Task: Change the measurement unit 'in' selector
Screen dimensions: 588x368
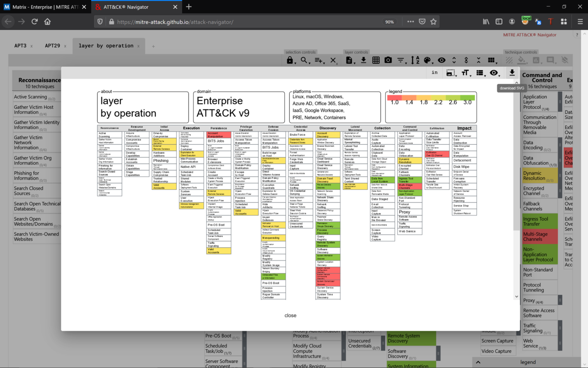Action: (435, 73)
